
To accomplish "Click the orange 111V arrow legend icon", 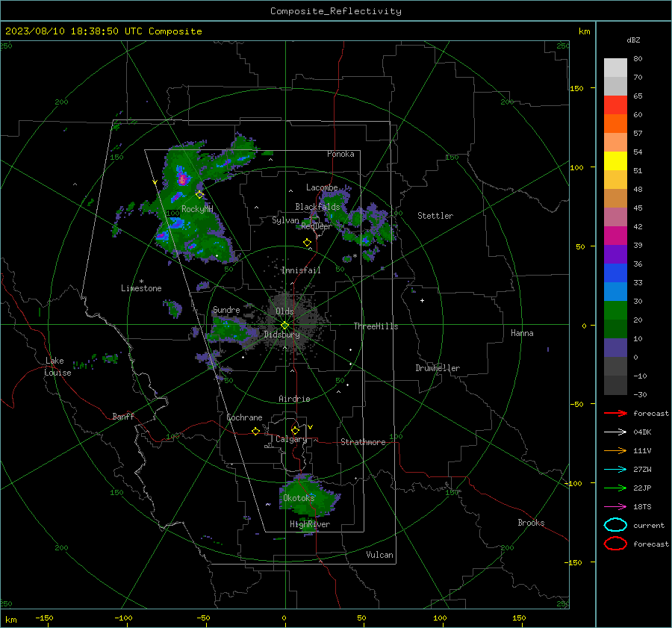I will pyautogui.click(x=615, y=450).
